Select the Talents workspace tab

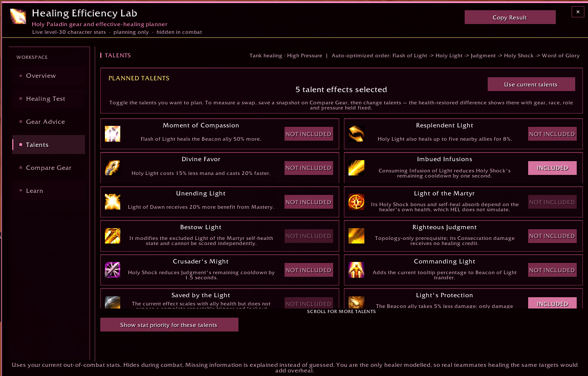coord(49,145)
